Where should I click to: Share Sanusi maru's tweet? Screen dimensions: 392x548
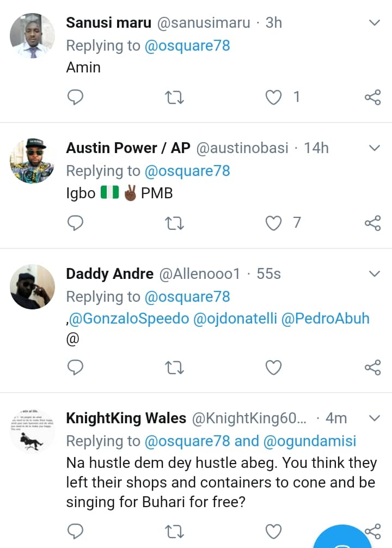point(372,98)
